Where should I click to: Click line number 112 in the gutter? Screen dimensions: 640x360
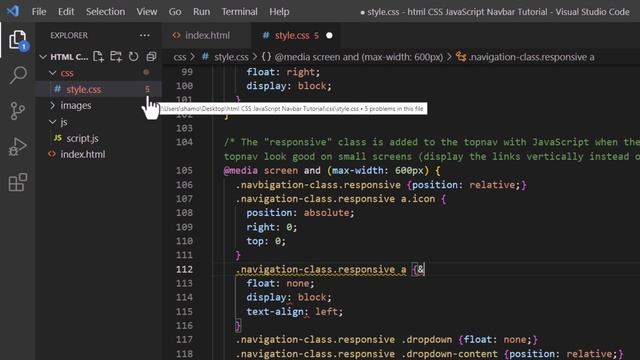(x=184, y=269)
